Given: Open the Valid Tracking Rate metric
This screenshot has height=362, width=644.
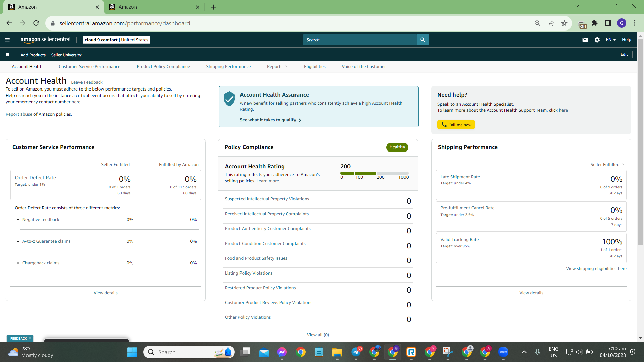Looking at the screenshot, I should pyautogui.click(x=460, y=239).
